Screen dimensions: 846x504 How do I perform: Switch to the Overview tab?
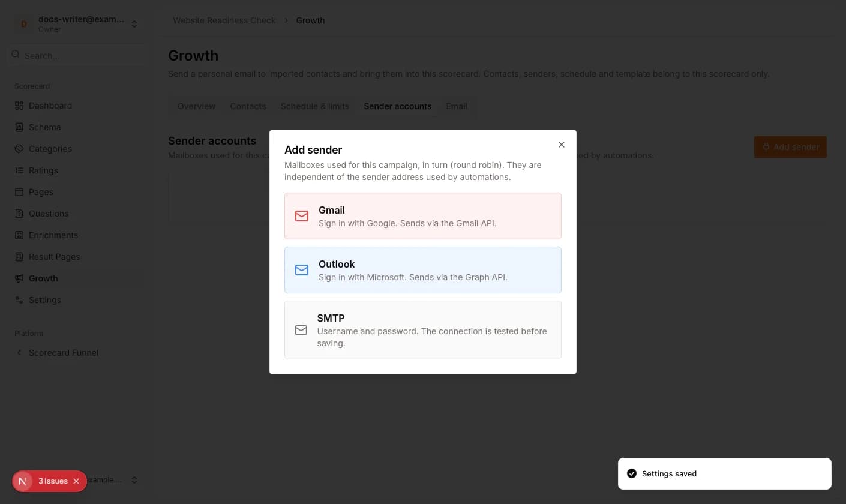point(196,106)
